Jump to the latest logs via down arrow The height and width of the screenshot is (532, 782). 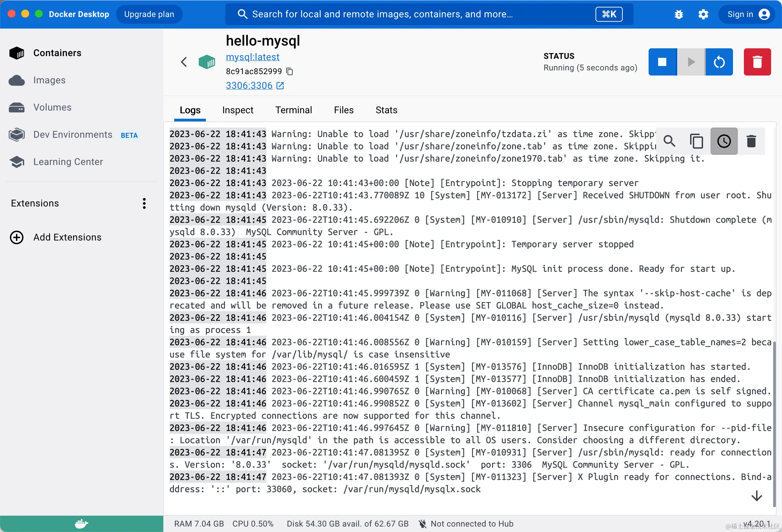pyautogui.click(x=757, y=496)
